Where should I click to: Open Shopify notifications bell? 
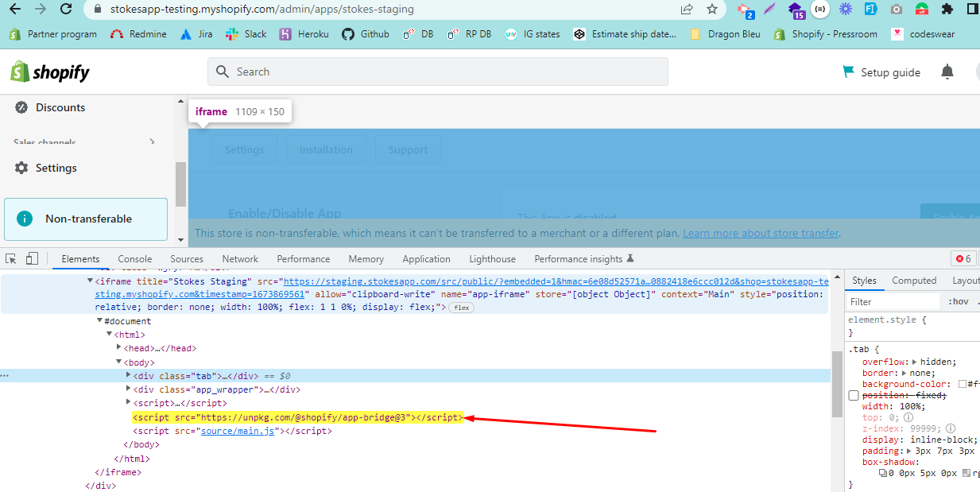point(947,72)
